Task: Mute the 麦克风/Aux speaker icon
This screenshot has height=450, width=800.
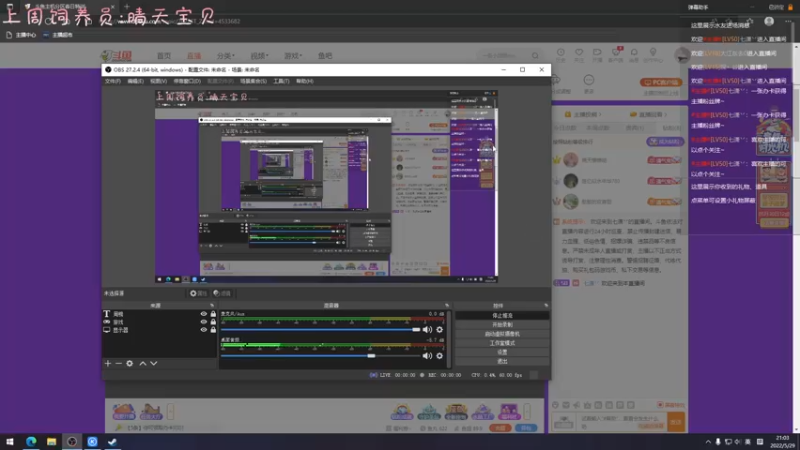Action: pyautogui.click(x=427, y=330)
